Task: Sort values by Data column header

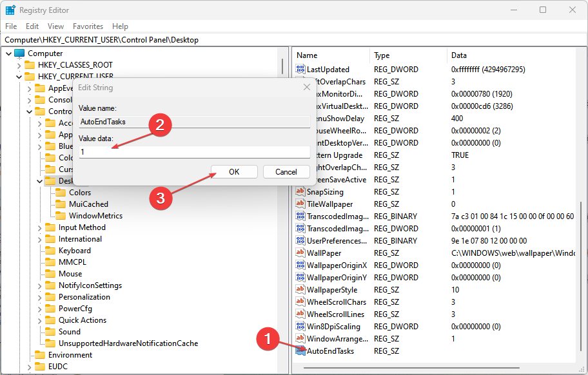Action: click(x=511, y=55)
